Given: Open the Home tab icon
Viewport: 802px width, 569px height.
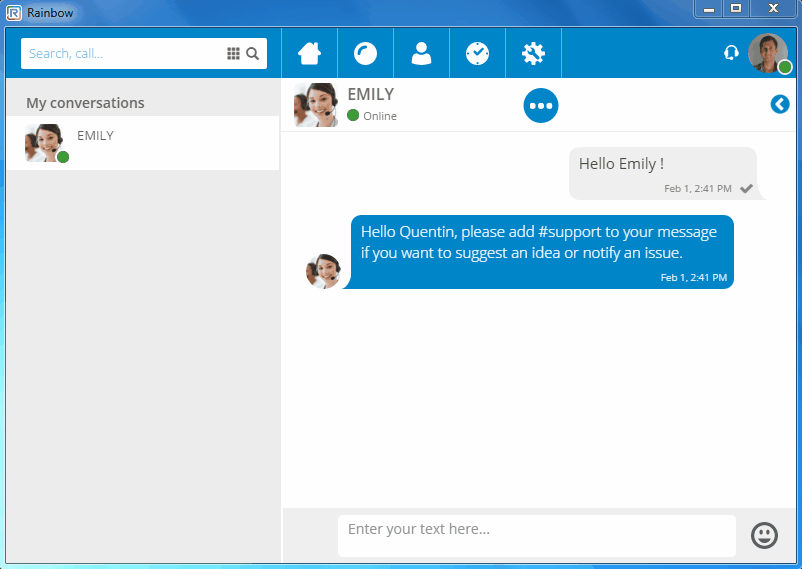Looking at the screenshot, I should click(x=309, y=53).
